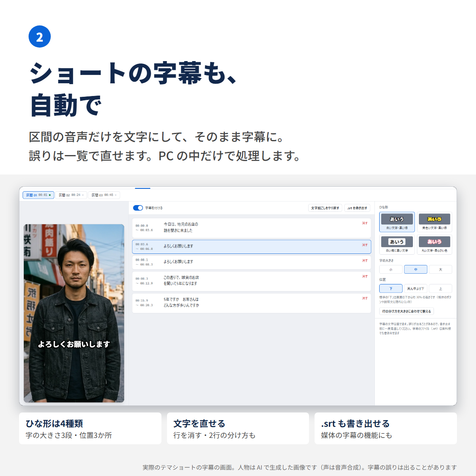
Task: Click the .srt も書き出せる feature card heading
Action: click(355, 424)
